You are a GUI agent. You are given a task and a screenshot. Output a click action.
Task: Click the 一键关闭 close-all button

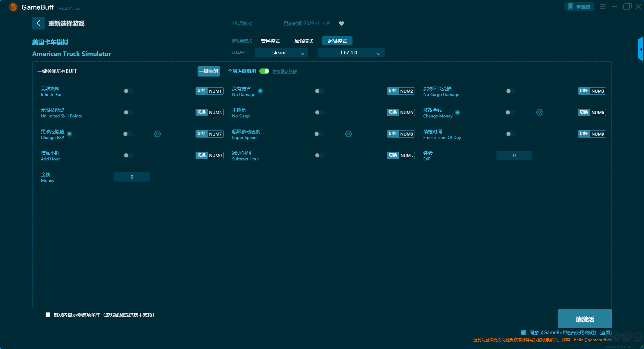click(208, 71)
